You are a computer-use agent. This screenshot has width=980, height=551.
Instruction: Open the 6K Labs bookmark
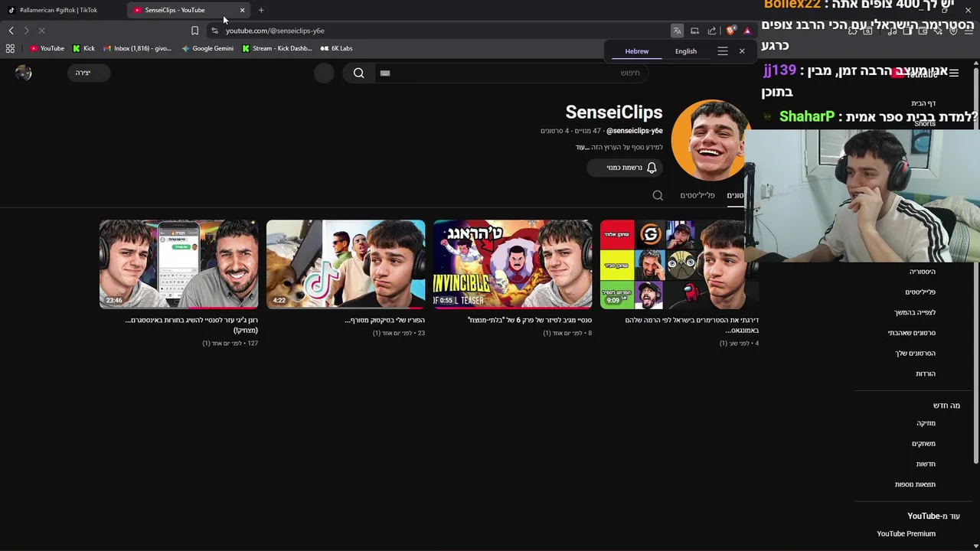coord(337,48)
